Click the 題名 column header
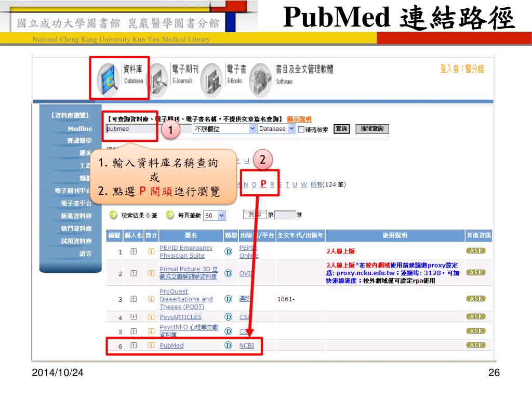 [191, 235]
